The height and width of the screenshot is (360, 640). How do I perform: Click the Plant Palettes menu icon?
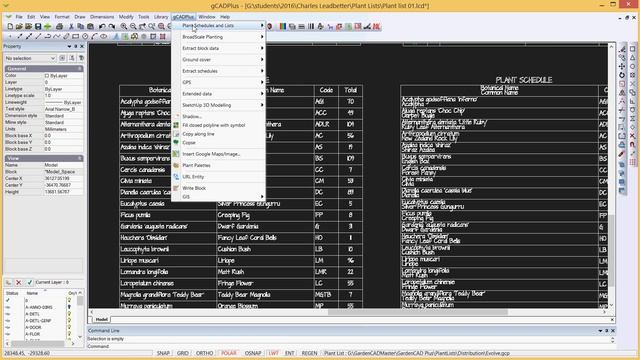tap(176, 165)
